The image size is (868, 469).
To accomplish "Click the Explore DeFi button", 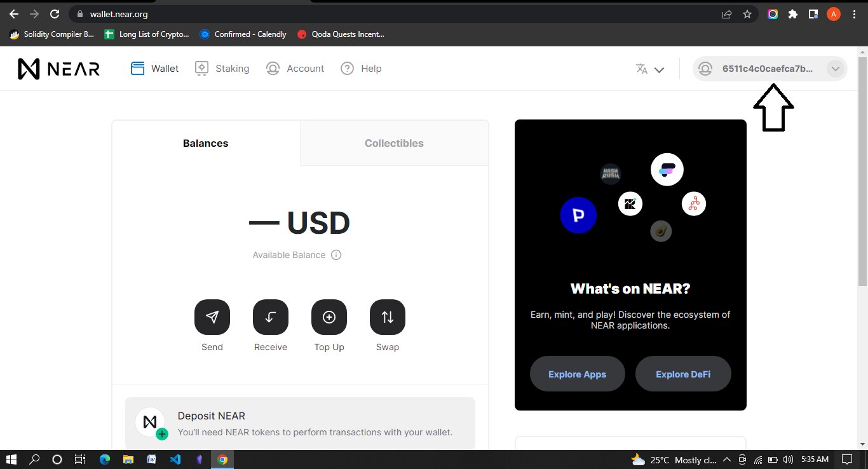I will tap(683, 374).
